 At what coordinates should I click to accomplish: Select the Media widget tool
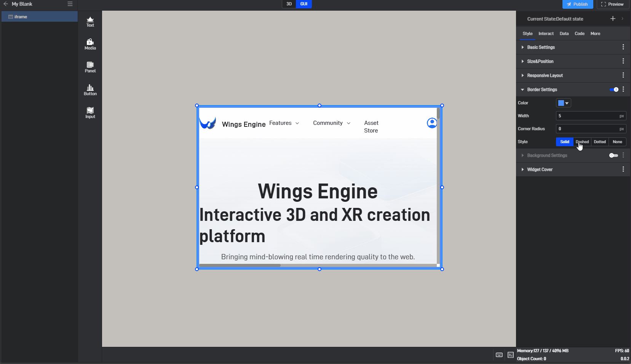[90, 45]
